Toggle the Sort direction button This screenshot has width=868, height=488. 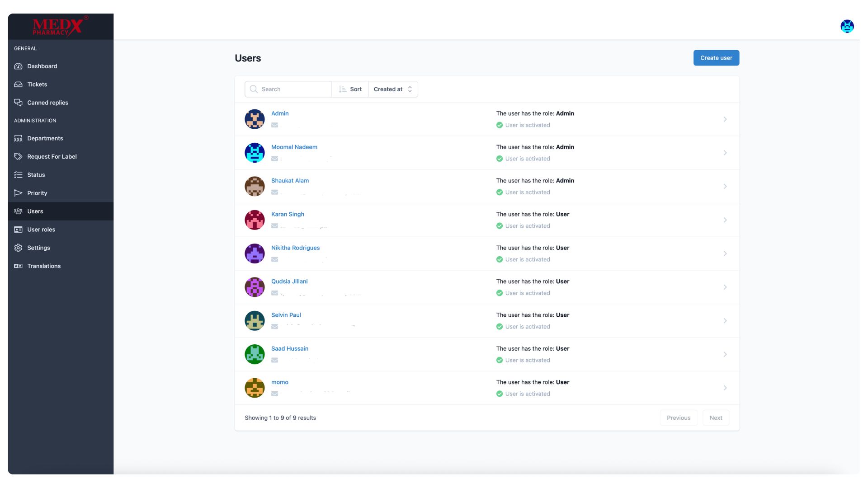[x=350, y=89]
